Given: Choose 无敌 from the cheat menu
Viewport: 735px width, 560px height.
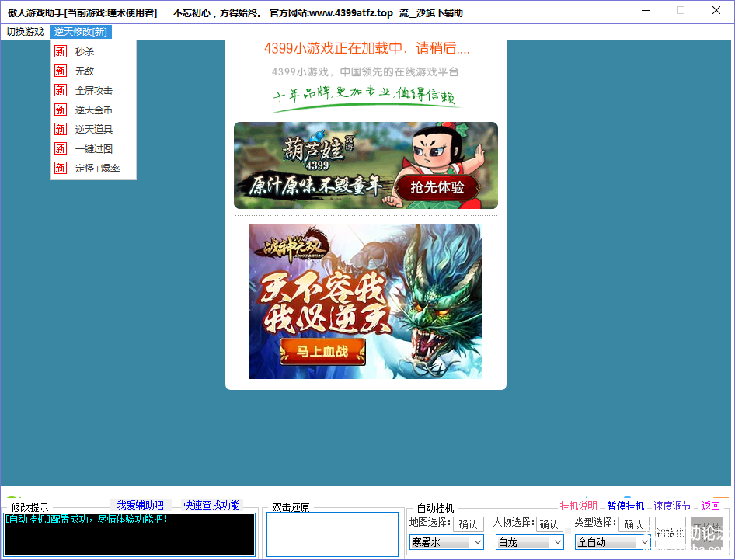Looking at the screenshot, I should 93,71.
